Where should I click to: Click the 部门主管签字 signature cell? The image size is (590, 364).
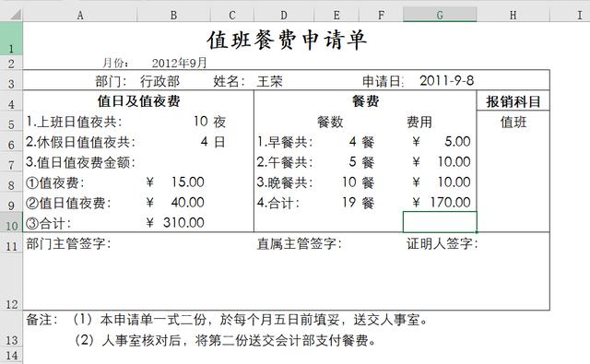pos(68,243)
